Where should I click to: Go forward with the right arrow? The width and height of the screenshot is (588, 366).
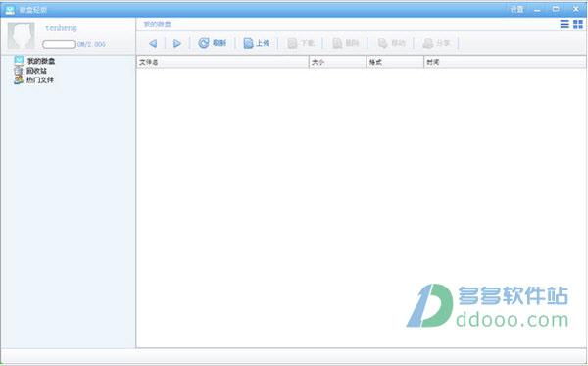177,43
